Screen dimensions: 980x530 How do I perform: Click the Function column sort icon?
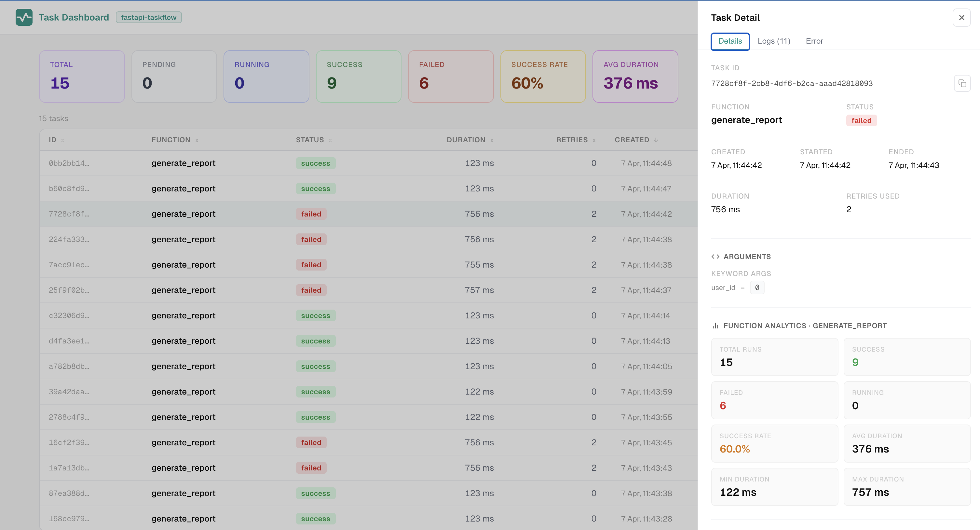pyautogui.click(x=197, y=141)
